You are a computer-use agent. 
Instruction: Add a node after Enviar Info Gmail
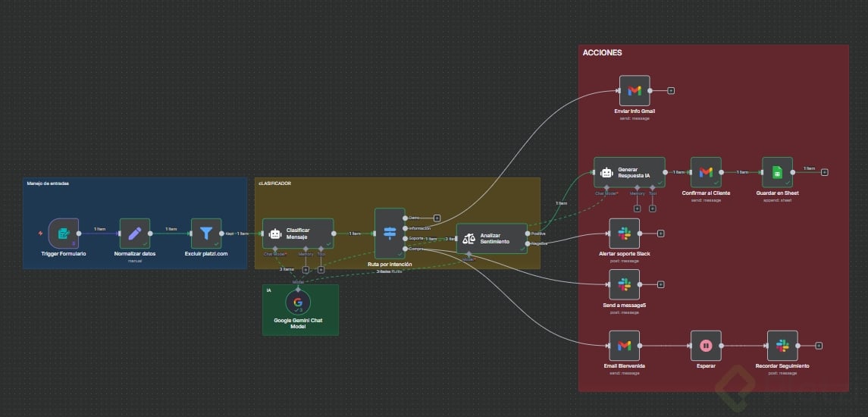671,90
